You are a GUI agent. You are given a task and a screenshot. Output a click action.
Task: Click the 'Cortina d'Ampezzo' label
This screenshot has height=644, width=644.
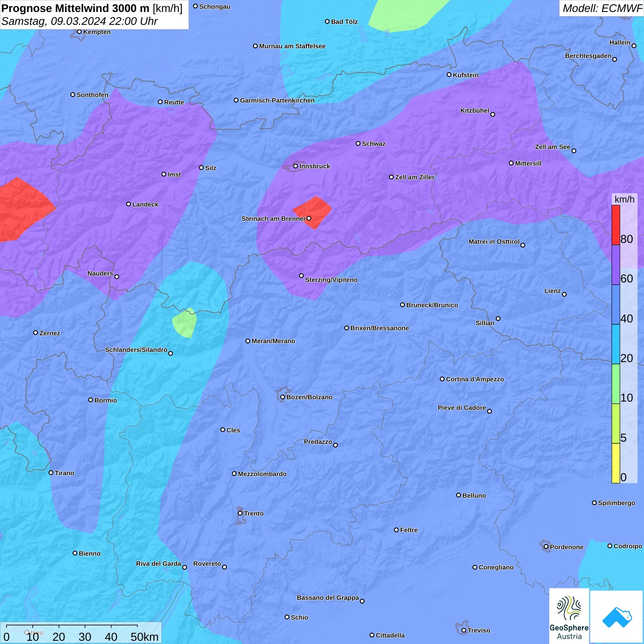(x=475, y=379)
